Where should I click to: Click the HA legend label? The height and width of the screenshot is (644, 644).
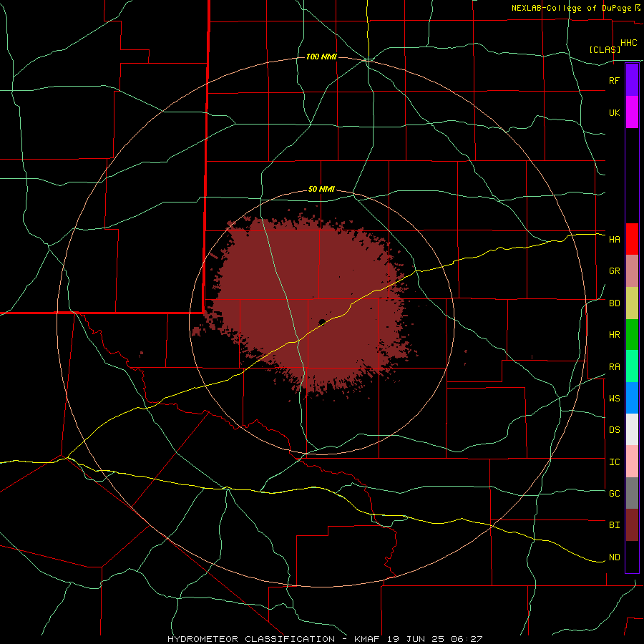point(614,239)
